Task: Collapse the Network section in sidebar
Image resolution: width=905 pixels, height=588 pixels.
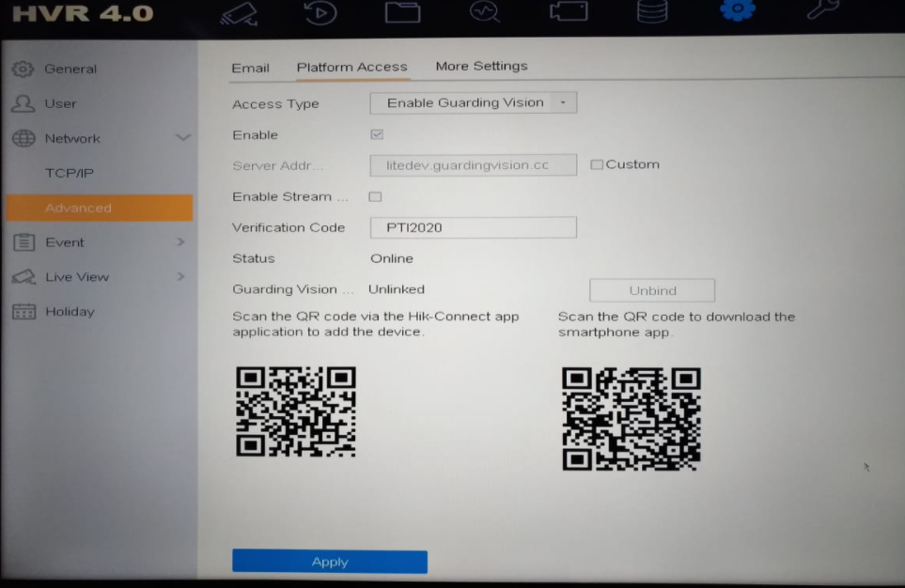Action: tap(182, 139)
